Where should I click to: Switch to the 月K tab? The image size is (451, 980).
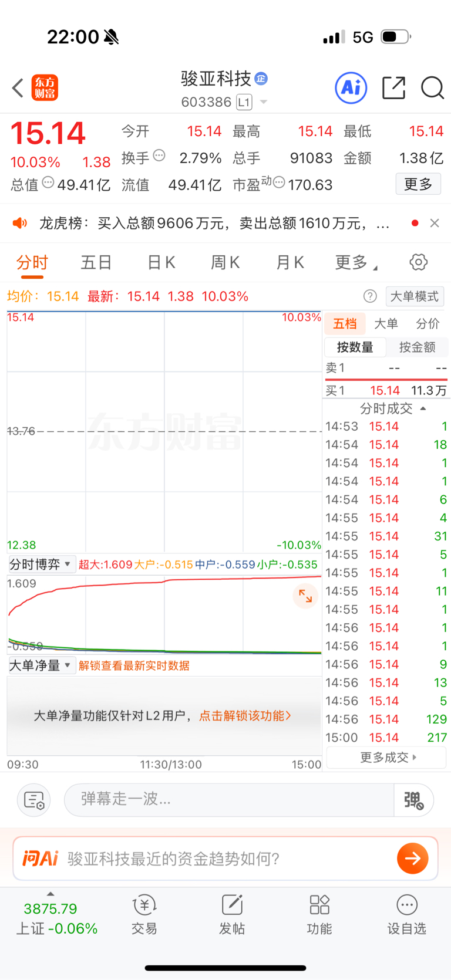click(x=290, y=262)
